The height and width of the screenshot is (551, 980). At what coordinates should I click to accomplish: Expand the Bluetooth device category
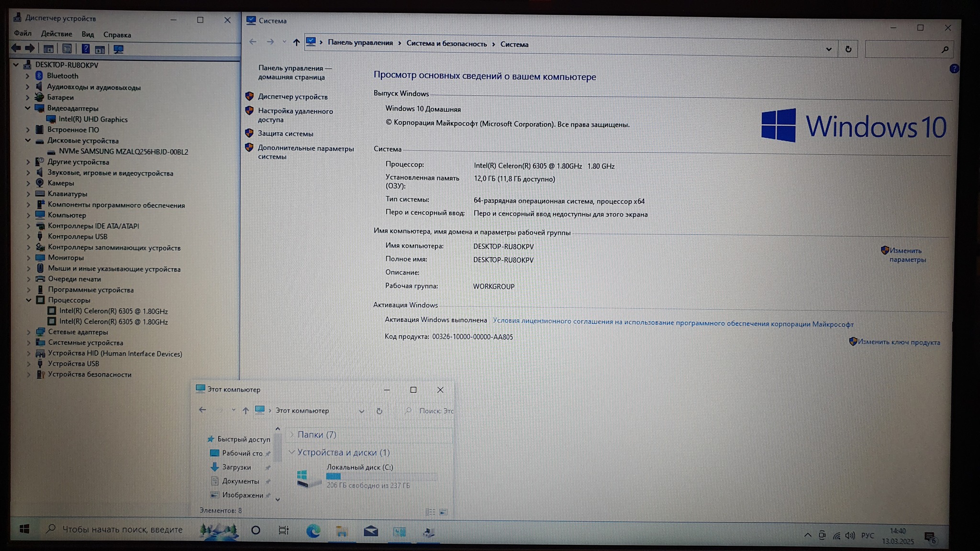28,76
